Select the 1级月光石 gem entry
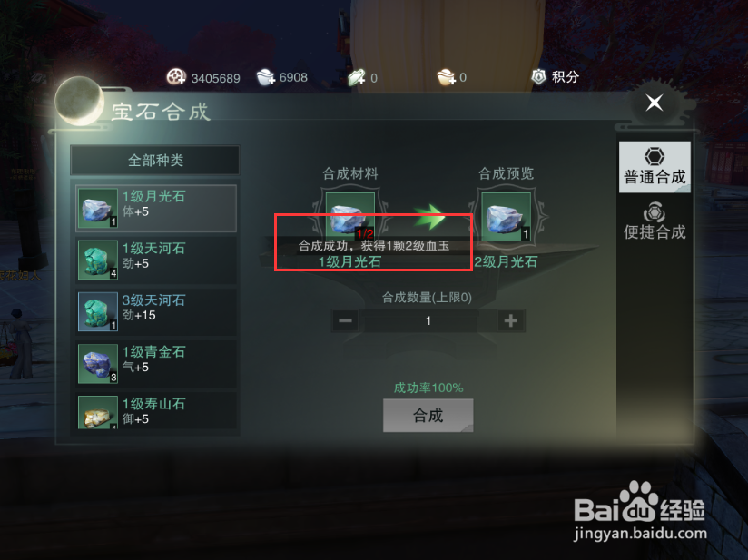Viewport: 748px width, 560px height. (x=156, y=209)
